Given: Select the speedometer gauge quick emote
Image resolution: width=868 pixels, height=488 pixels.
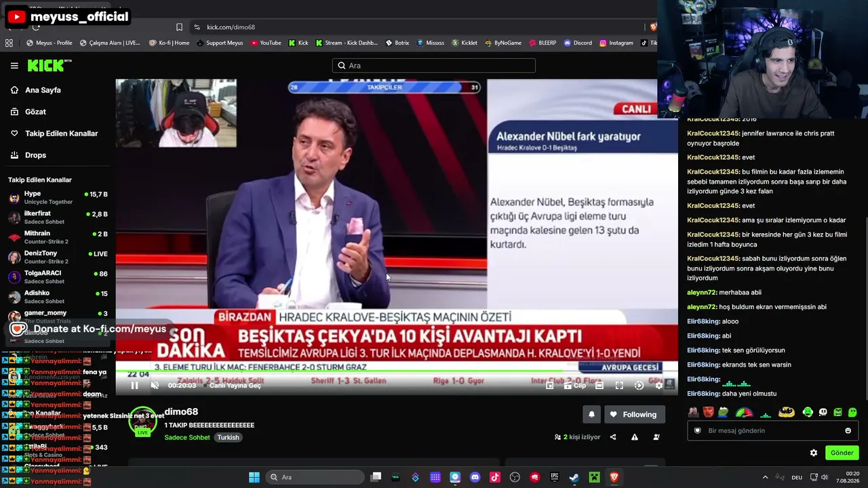Looking at the screenshot, I should click(744, 412).
